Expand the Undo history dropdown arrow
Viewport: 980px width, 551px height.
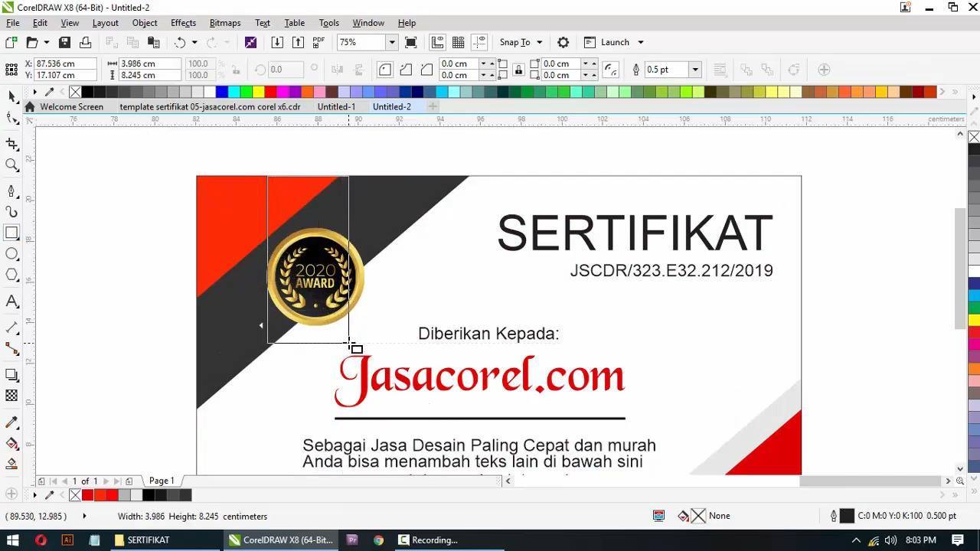(x=194, y=42)
